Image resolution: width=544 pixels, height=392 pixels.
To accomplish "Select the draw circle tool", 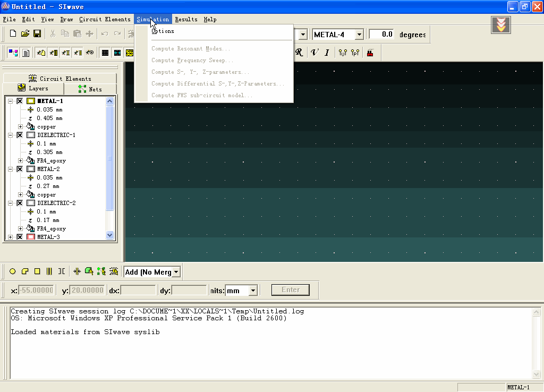I will click(x=13, y=271).
